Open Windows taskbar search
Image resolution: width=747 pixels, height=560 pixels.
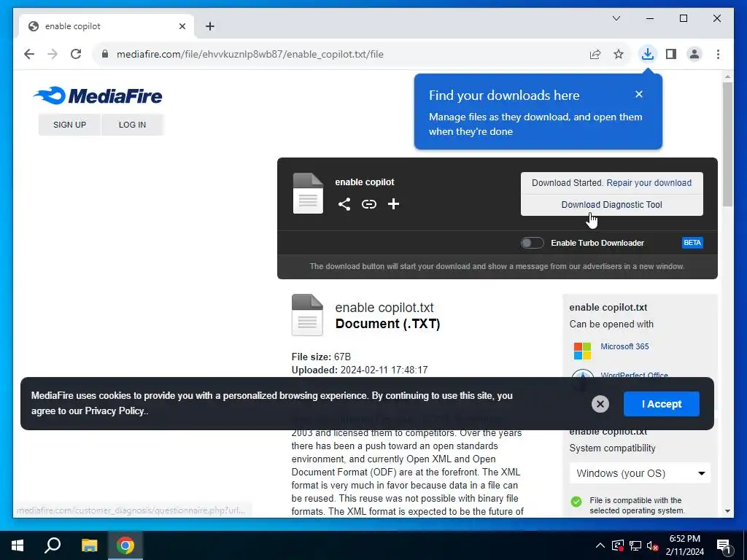[x=53, y=545]
